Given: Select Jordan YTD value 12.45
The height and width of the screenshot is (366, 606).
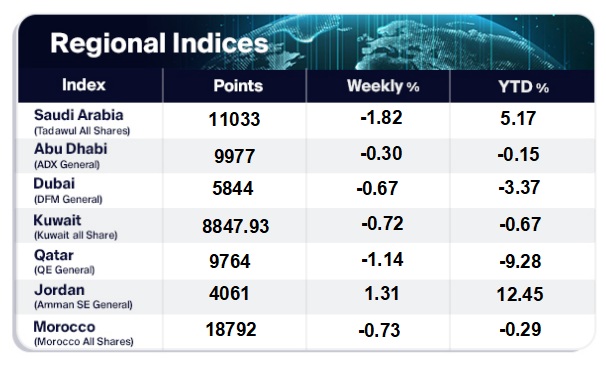Looking at the screenshot, I should pos(520,294).
